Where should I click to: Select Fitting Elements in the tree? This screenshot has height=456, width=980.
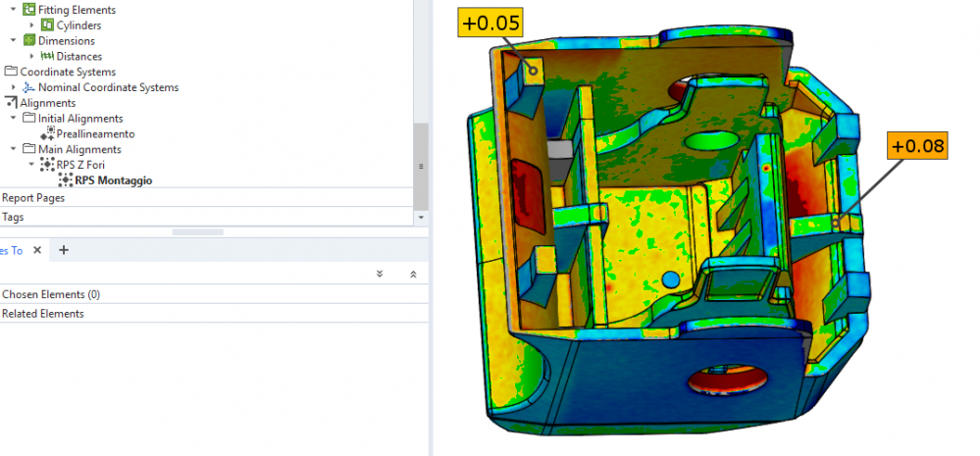pos(77,10)
